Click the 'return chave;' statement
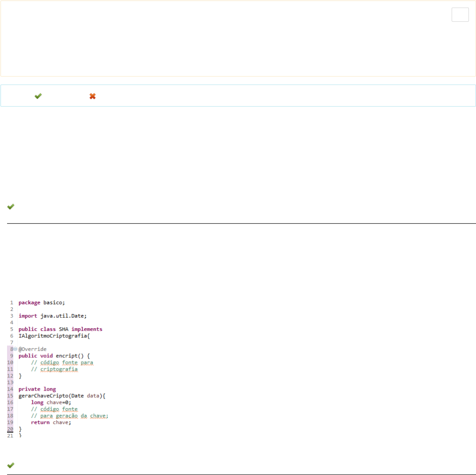This screenshot has height=475, width=476. click(x=51, y=422)
